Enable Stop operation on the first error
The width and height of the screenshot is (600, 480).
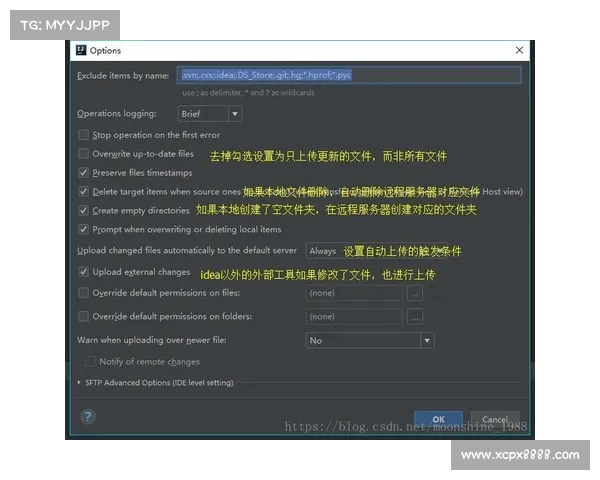(83, 135)
